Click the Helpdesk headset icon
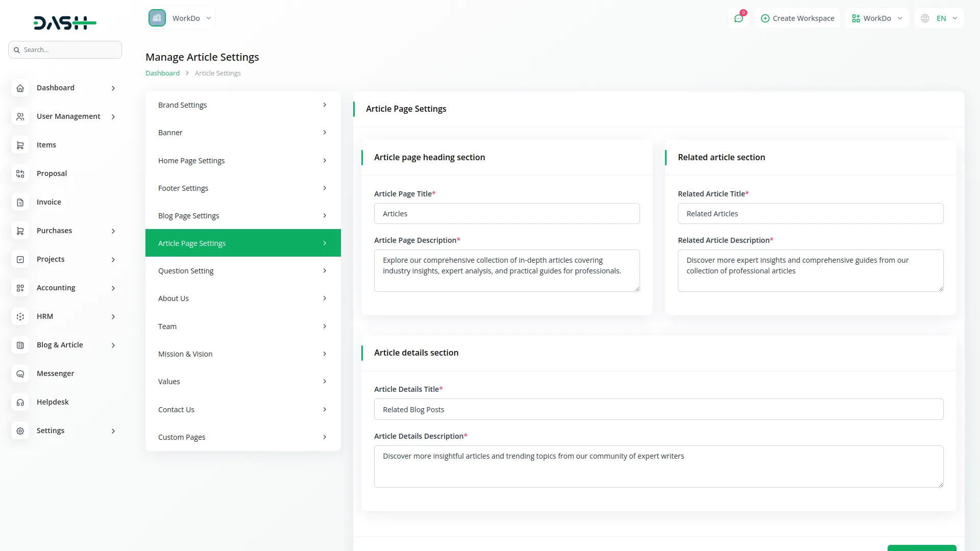This screenshot has width=980, height=551. tap(20, 403)
